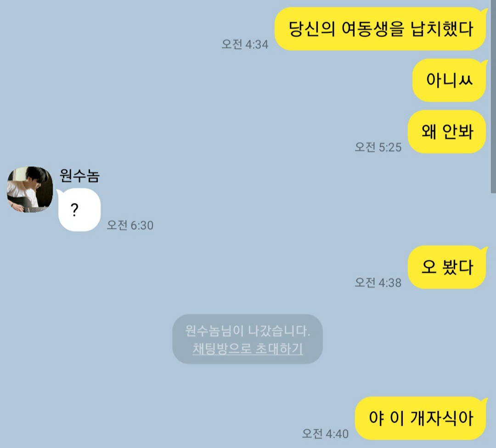Select the 야 이 개자식아 message bubble

click(421, 418)
